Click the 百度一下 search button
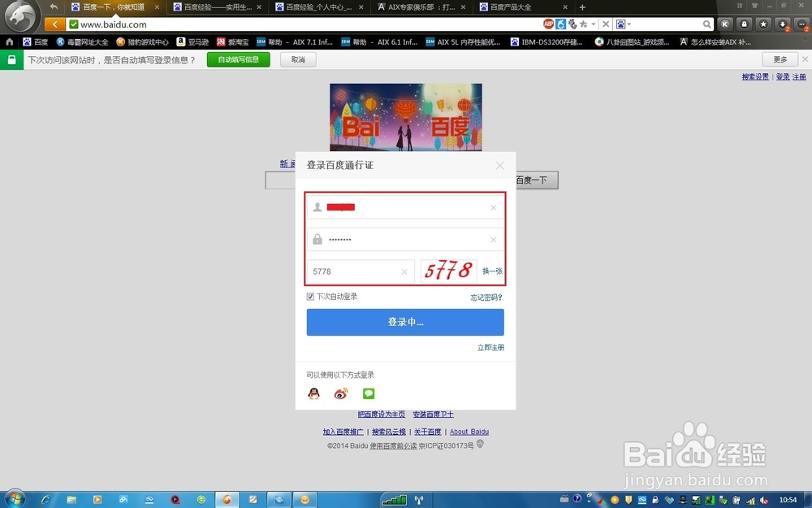 (x=537, y=180)
